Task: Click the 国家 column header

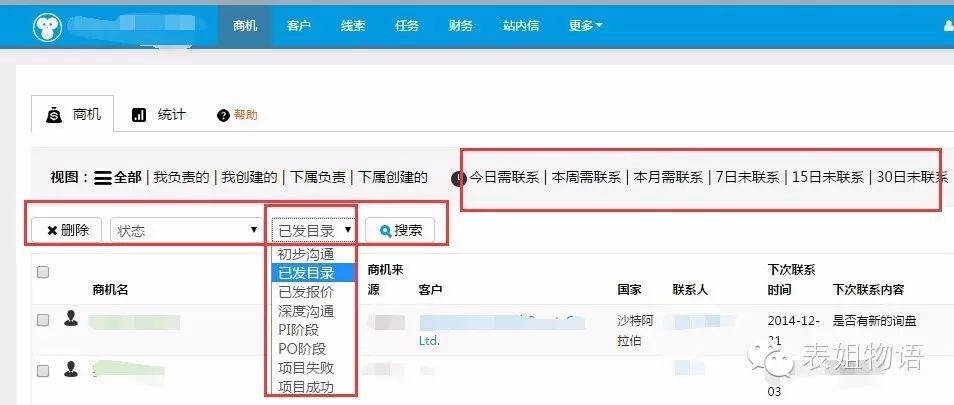Action: (629, 290)
